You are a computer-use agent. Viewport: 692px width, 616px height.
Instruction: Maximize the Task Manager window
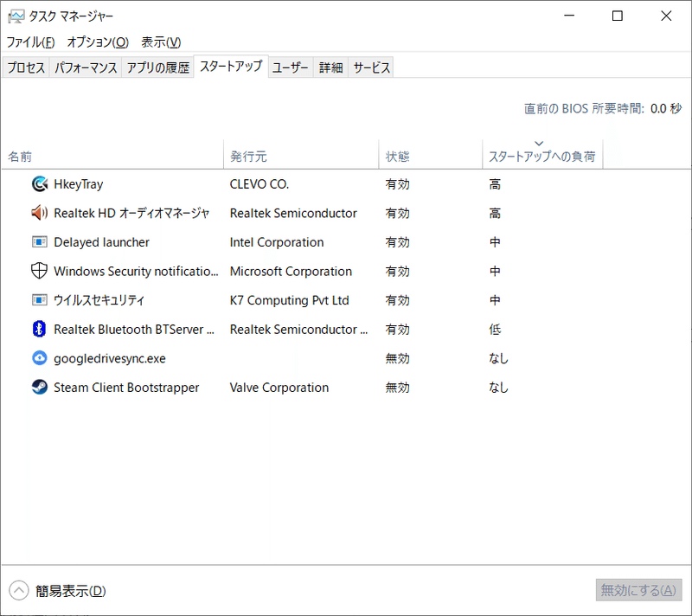[618, 16]
